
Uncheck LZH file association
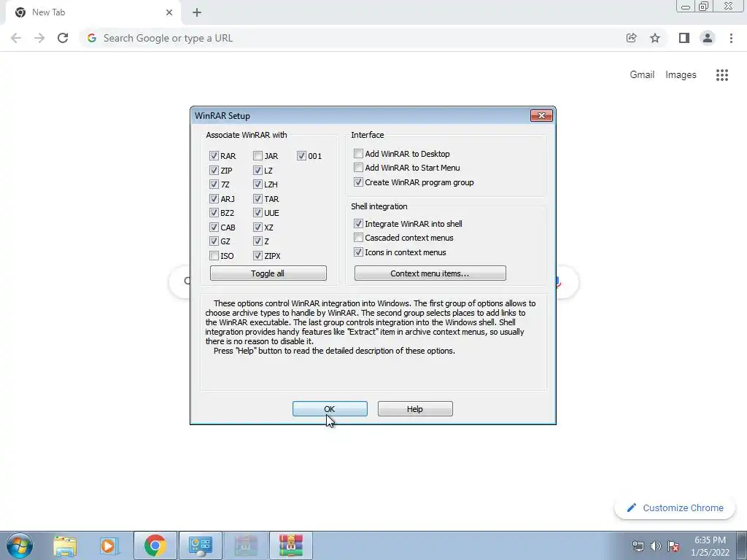click(x=258, y=184)
